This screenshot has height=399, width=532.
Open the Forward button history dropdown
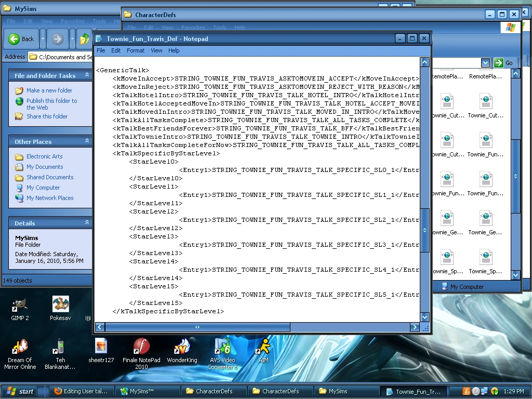pyautogui.click(x=72, y=39)
